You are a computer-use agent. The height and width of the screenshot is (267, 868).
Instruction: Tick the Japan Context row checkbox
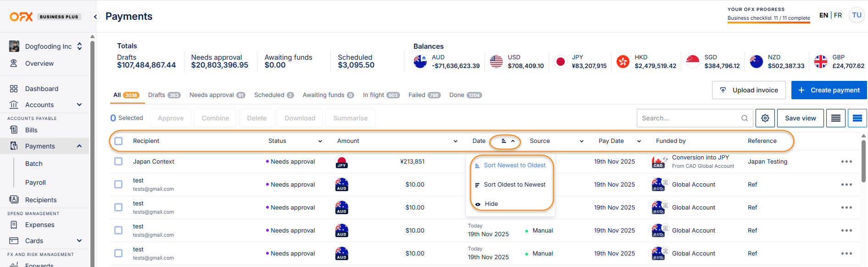pyautogui.click(x=118, y=162)
